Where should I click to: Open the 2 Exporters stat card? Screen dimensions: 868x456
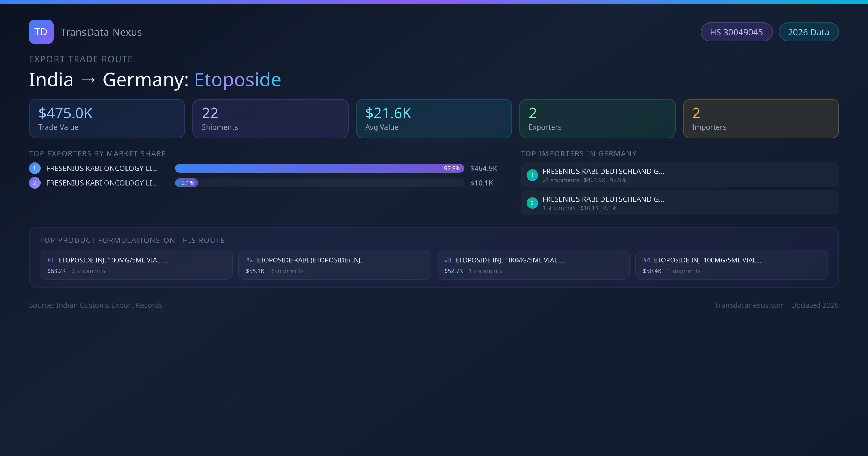pos(597,119)
